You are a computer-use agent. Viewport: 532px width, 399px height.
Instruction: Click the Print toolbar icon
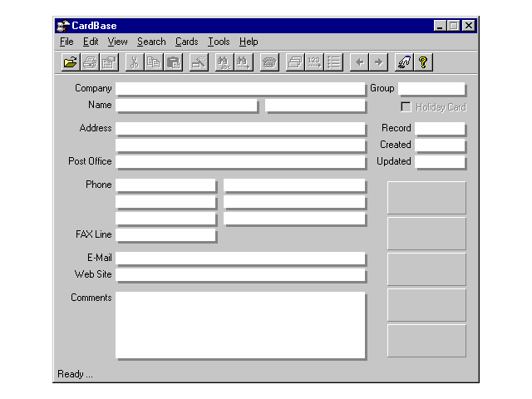tap(90, 62)
